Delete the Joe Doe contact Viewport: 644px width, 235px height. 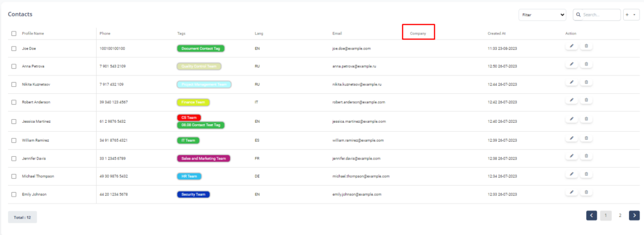[586, 46]
